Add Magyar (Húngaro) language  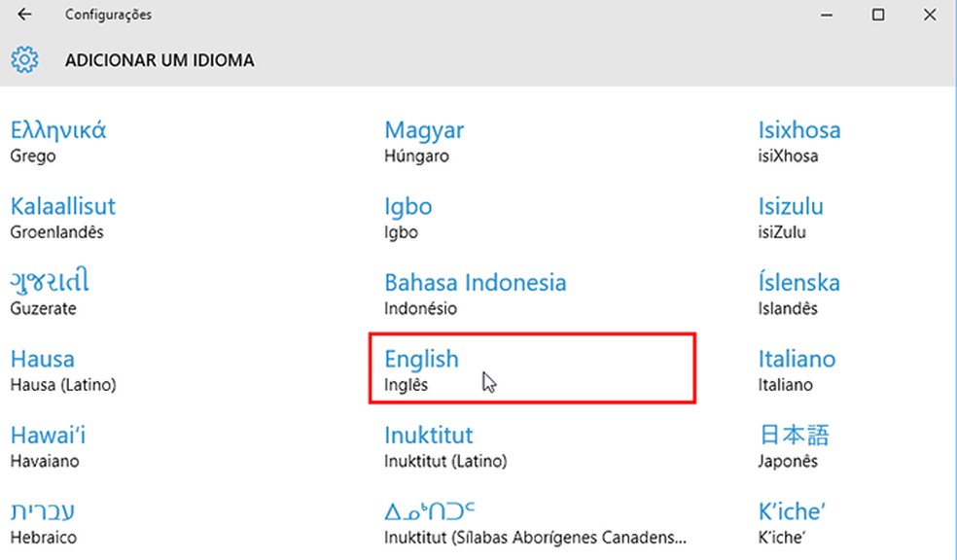click(424, 141)
